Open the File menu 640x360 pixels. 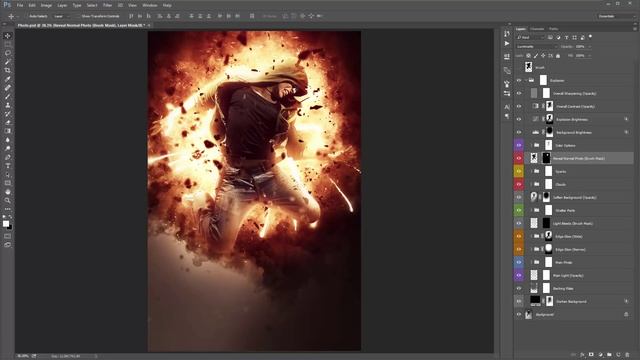point(20,5)
